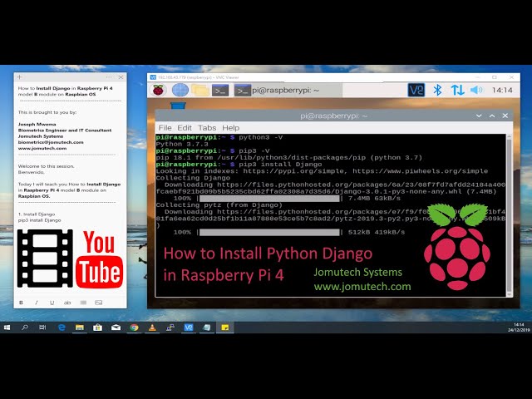Open the Raspberry Pi applications menu
532x399 pixels.
(158, 91)
